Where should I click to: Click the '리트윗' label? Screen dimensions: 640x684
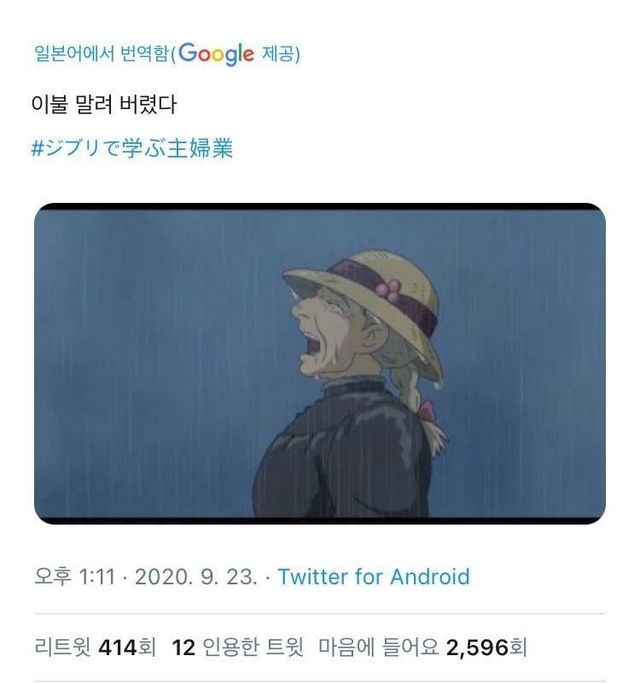pyautogui.click(x=62, y=648)
